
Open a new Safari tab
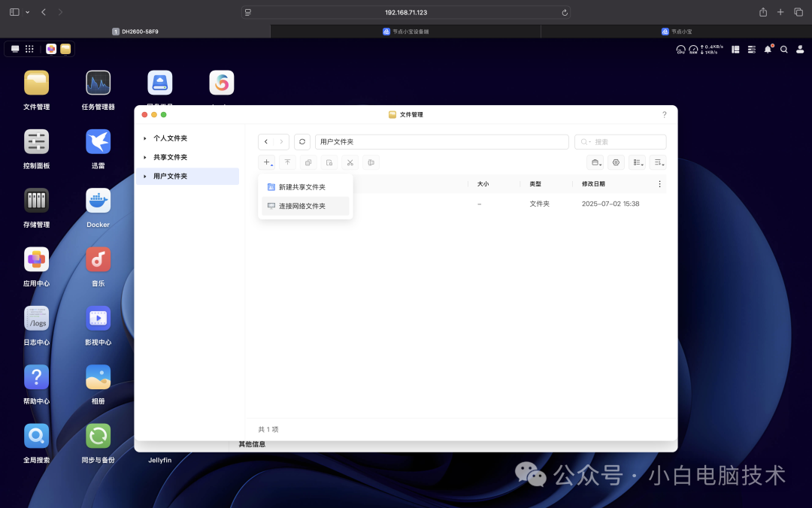pos(780,12)
